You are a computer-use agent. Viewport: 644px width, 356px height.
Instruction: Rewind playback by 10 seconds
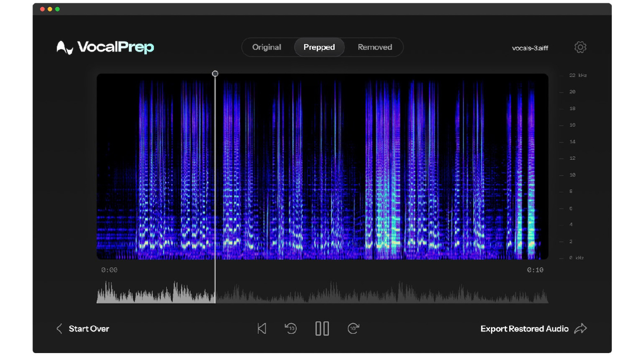coord(291,329)
